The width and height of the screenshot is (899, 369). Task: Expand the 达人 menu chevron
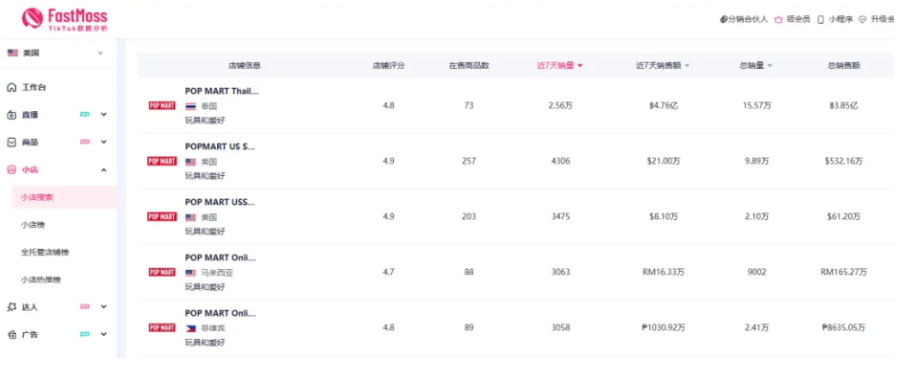(104, 307)
